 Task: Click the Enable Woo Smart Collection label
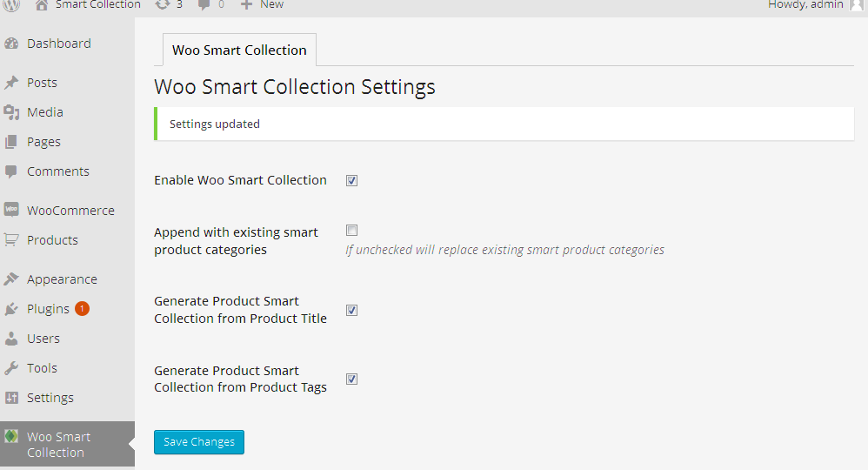point(240,180)
